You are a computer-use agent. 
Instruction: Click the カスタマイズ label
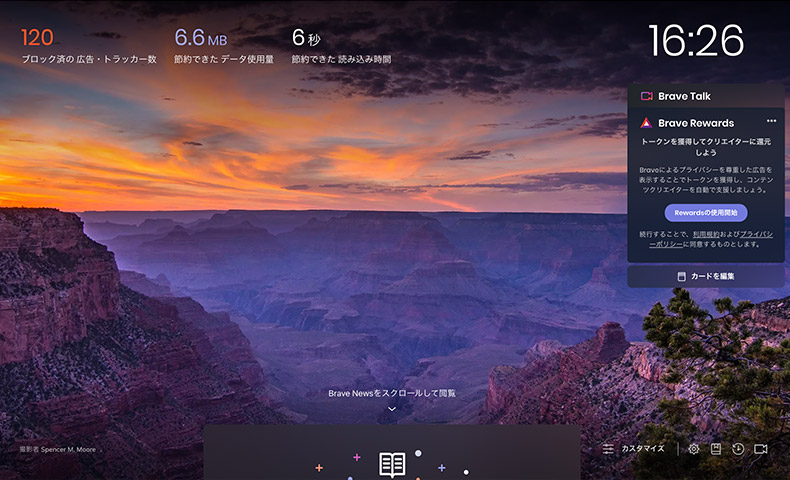[643, 449]
